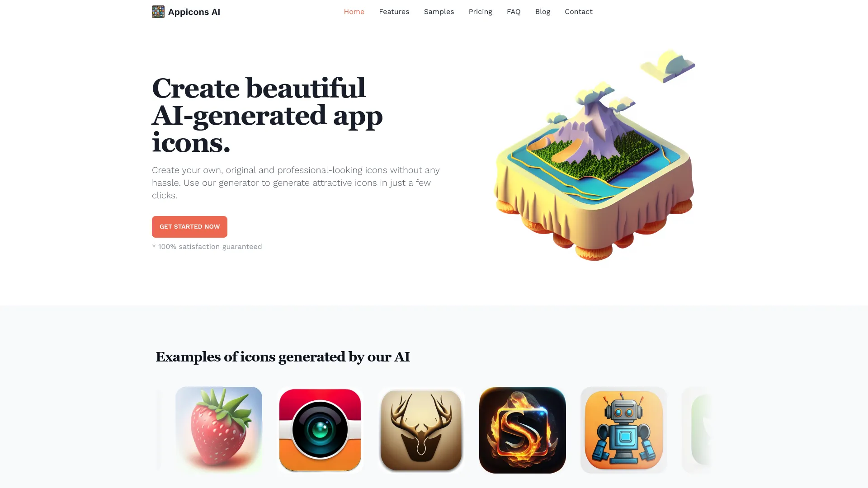Click the robot app icon
Screen dimensions: 868x488
[x=623, y=430]
